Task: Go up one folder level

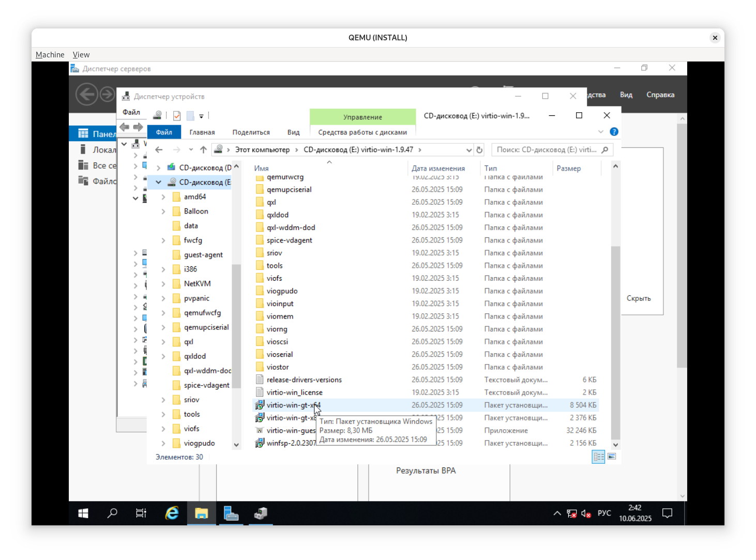Action: (x=203, y=150)
